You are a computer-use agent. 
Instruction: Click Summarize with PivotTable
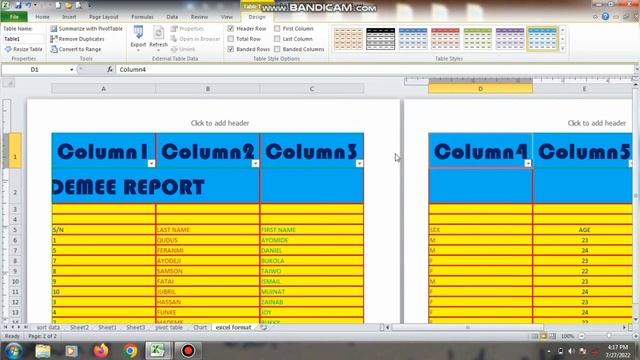coord(87,29)
